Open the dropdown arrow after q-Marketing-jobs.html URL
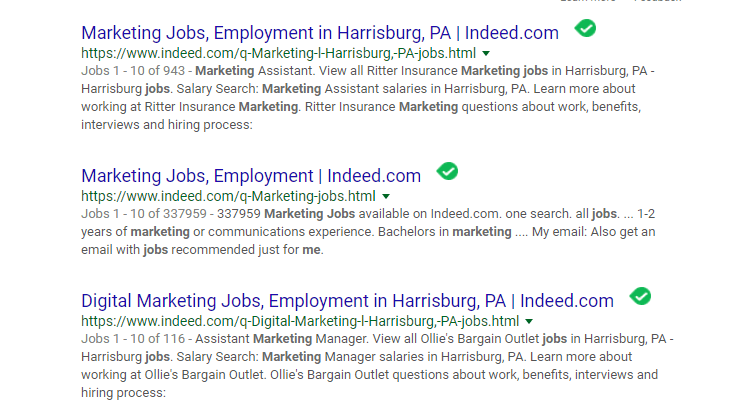Screen dimensions: 734x416 pos(386,196)
